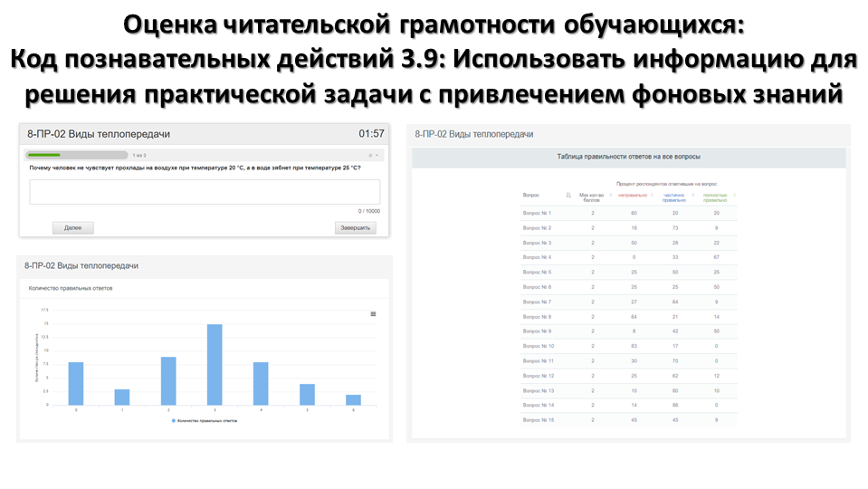Click the 01:57 quiz timer
868x489 pixels.
371,134
